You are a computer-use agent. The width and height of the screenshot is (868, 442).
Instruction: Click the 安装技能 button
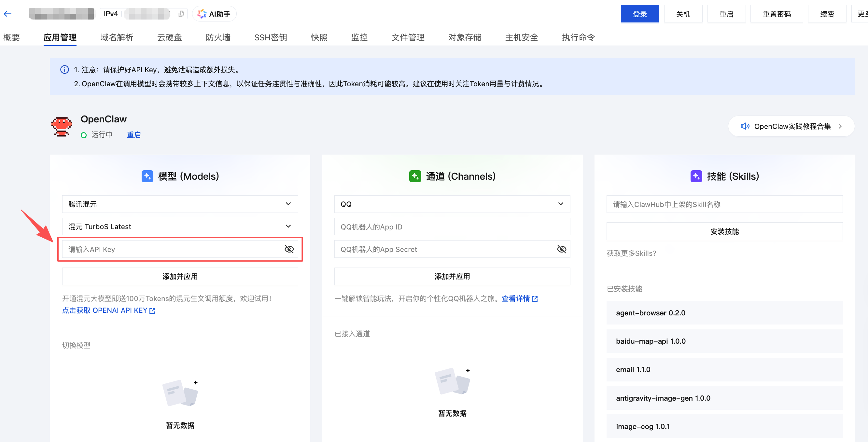(x=724, y=231)
